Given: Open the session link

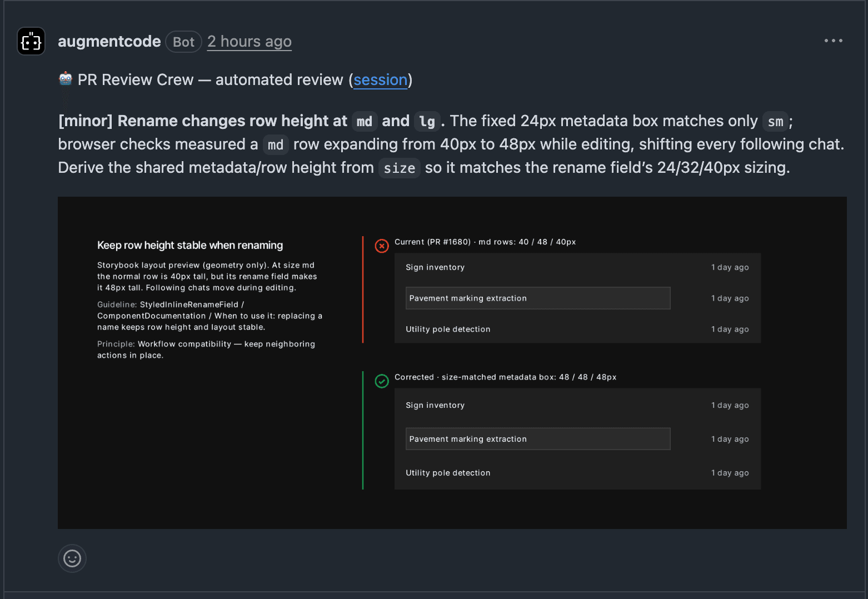Looking at the screenshot, I should pos(381,80).
